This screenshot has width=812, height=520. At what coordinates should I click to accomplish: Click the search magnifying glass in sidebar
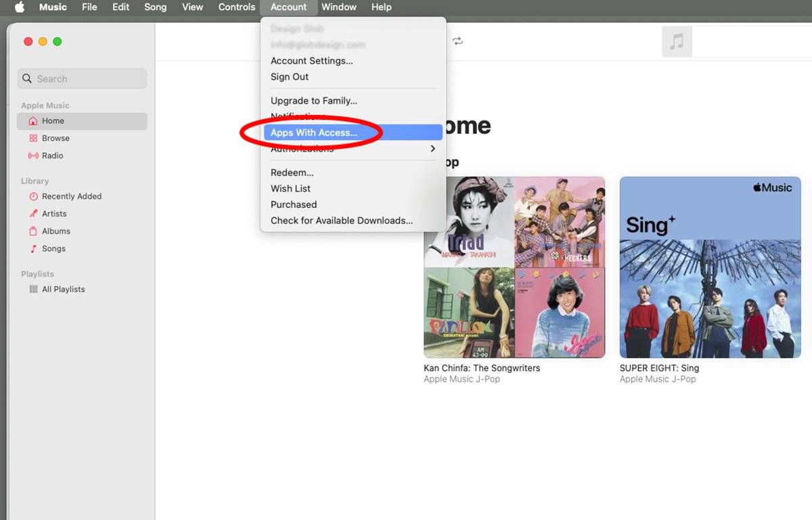tap(27, 79)
